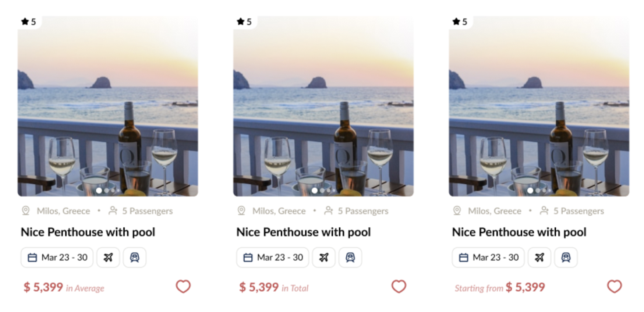This screenshot has width=644, height=312.
Task: Open the third card's "Nice Penthouse with pool" title
Action: pos(519,232)
